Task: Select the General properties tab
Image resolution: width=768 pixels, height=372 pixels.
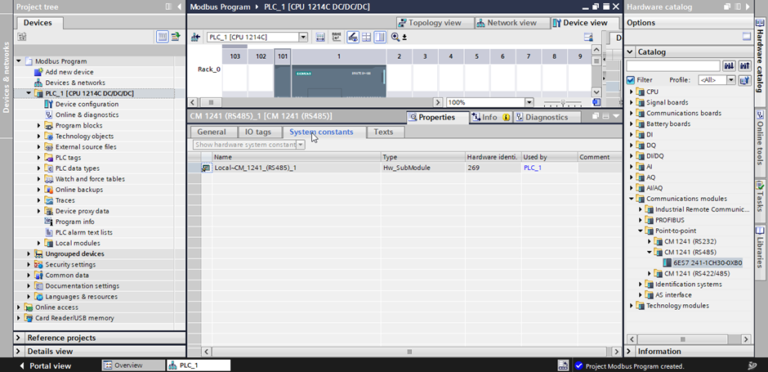Action: (212, 132)
